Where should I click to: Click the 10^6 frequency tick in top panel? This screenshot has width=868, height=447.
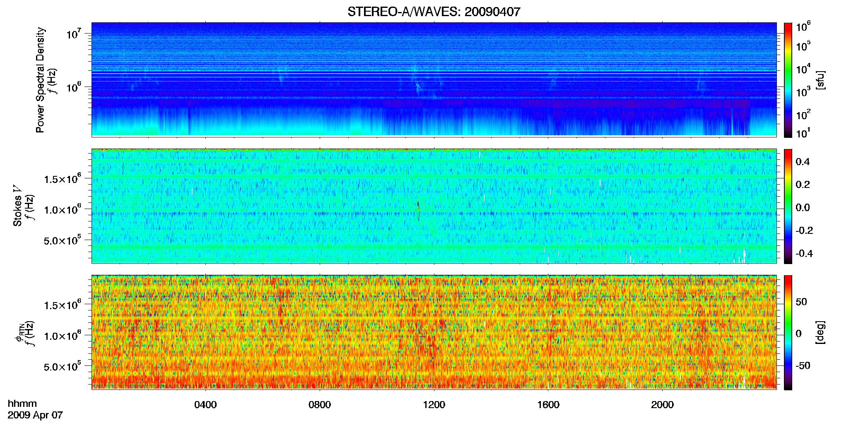click(x=73, y=87)
